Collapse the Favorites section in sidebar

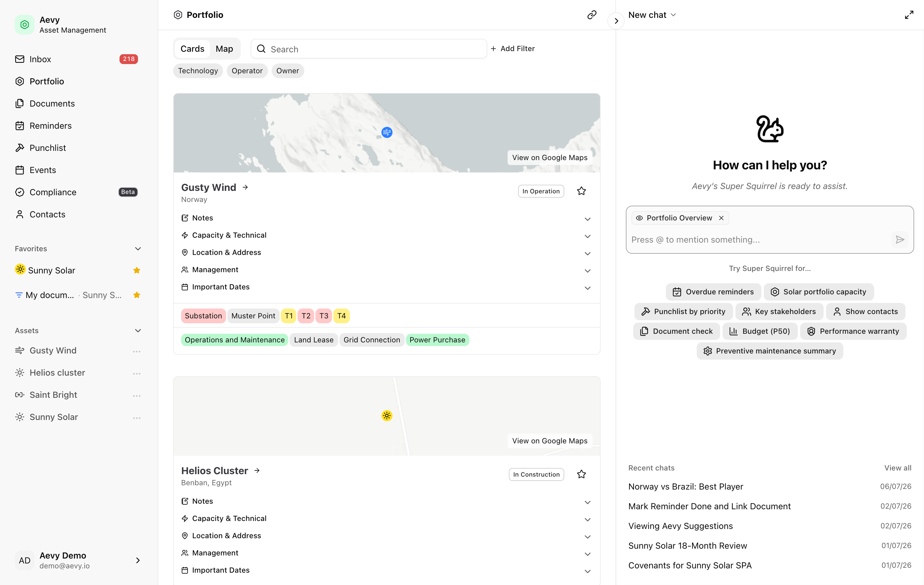[138, 248]
